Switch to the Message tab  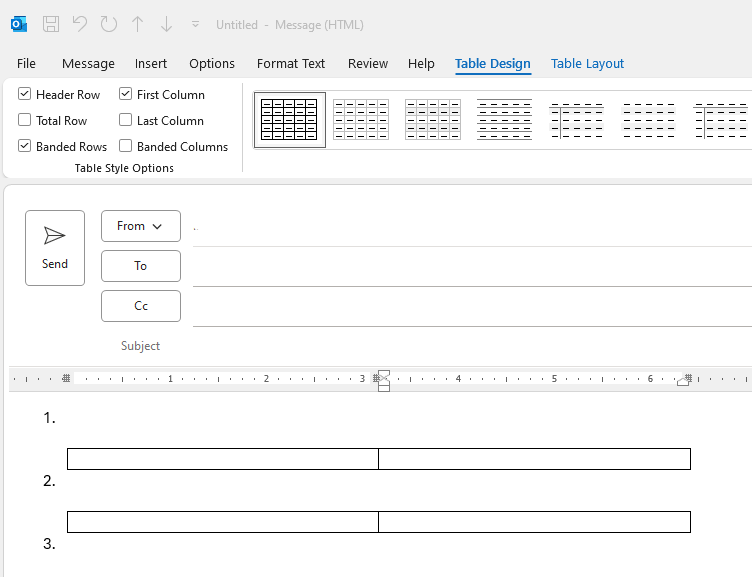click(88, 64)
